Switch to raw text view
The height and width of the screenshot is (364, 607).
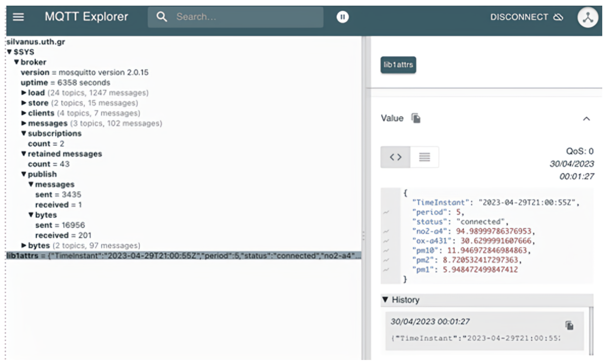(424, 157)
